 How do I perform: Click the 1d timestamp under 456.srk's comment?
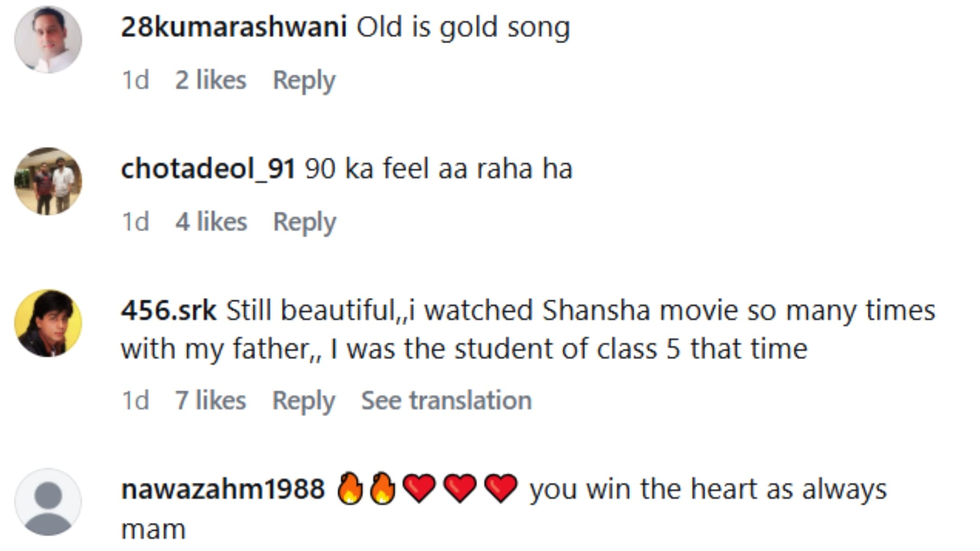(135, 400)
